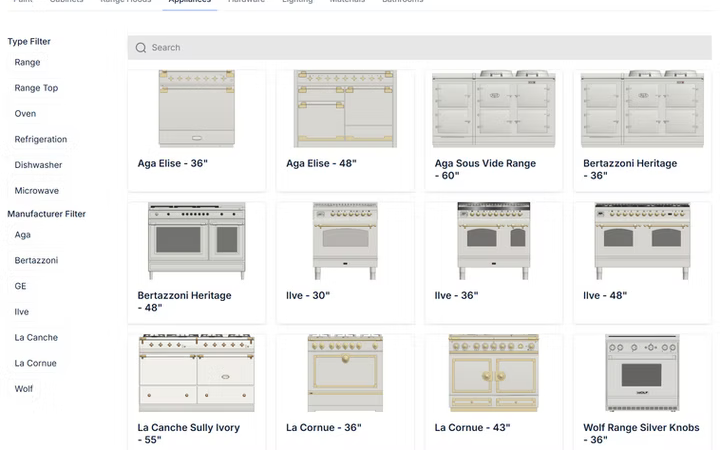The height and width of the screenshot is (450, 720).
Task: View the Ilve - 48" range thumbnail
Action: click(x=642, y=240)
